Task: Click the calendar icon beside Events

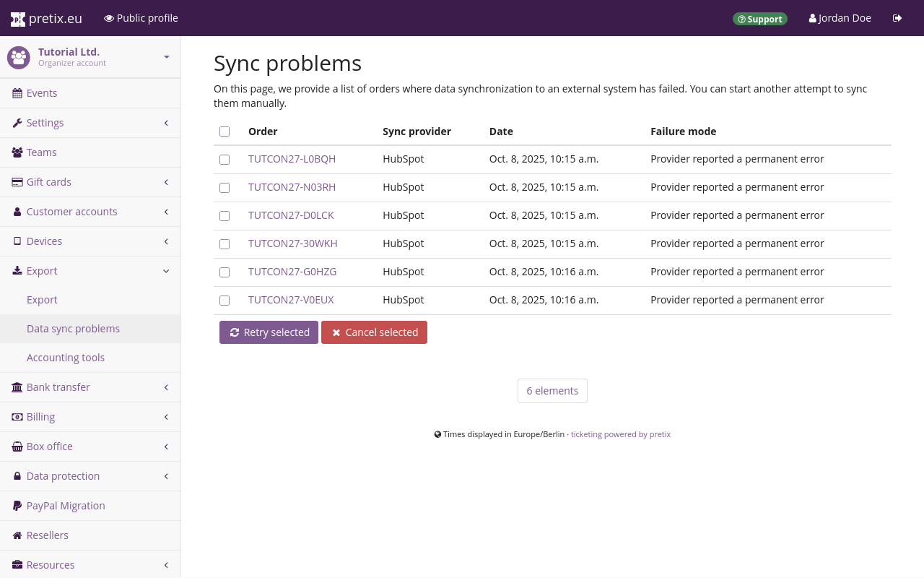Action: [17, 93]
